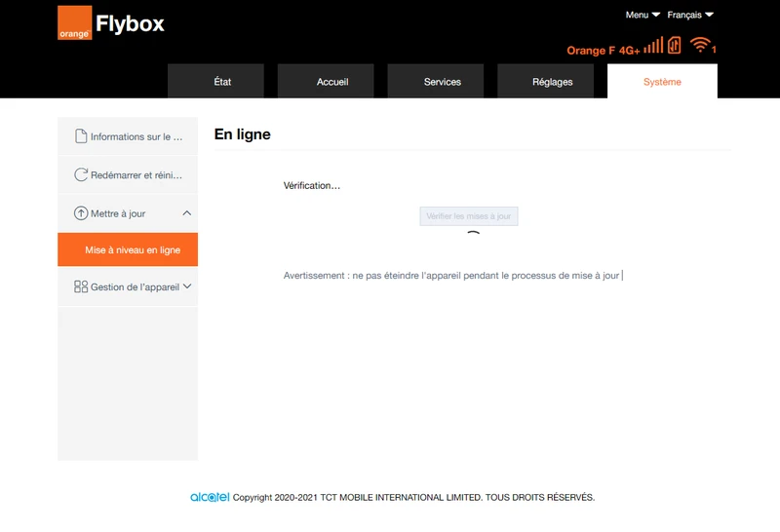Click Vérifier les mises à jour button
Viewport: 780px width, 532px height.
(469, 216)
